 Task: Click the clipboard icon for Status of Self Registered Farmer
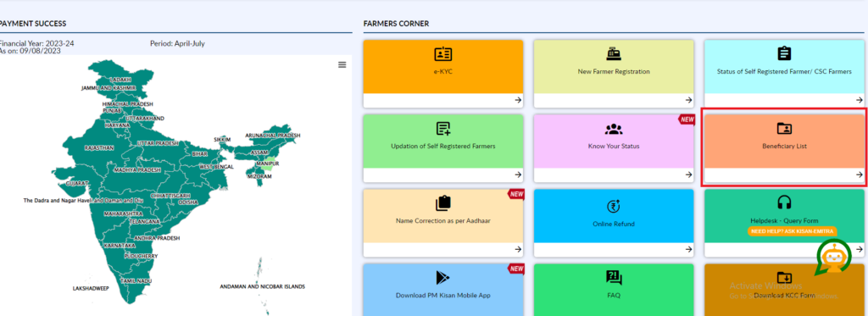tap(784, 53)
